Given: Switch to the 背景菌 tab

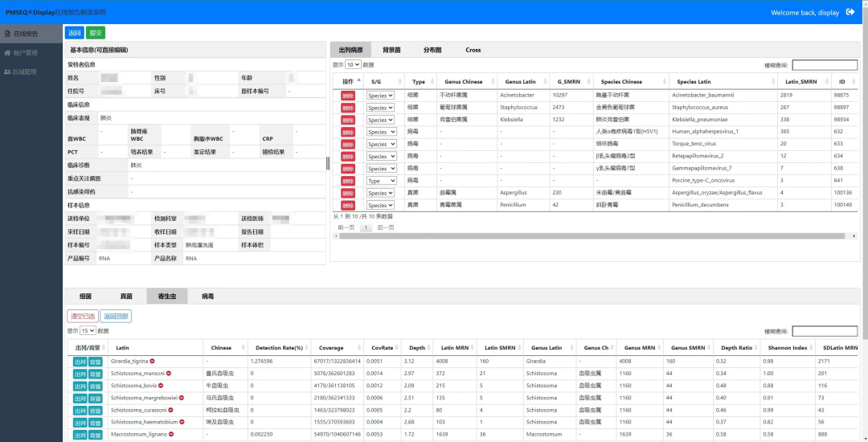Looking at the screenshot, I should 392,50.
